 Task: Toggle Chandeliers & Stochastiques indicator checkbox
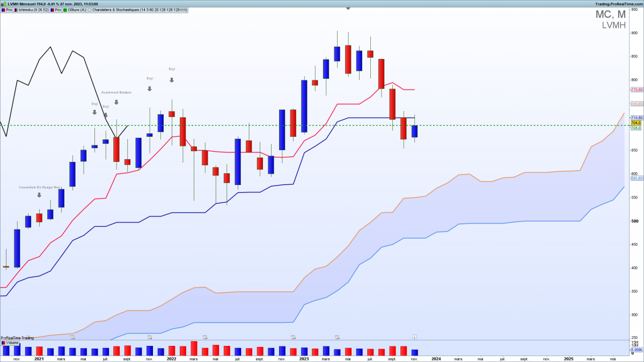[x=90, y=10]
